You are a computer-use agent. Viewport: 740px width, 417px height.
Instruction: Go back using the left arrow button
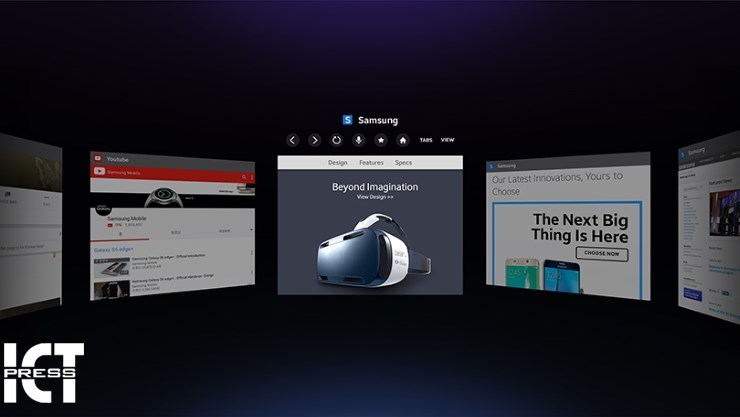[292, 140]
